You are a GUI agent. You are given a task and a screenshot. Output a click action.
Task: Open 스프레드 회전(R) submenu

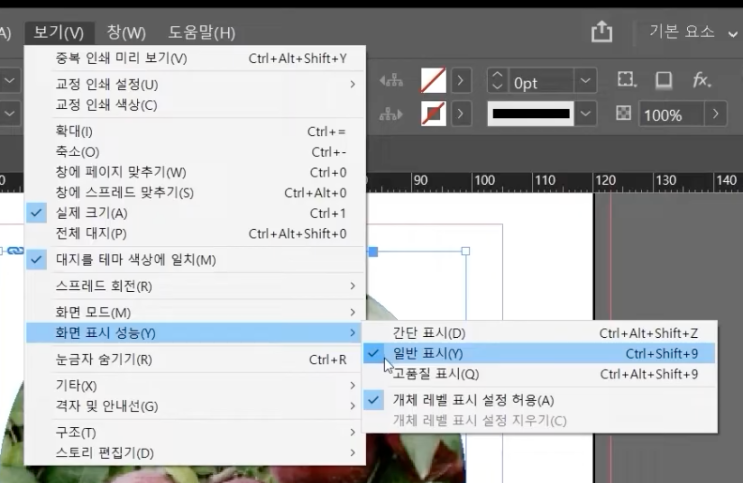coord(195,286)
